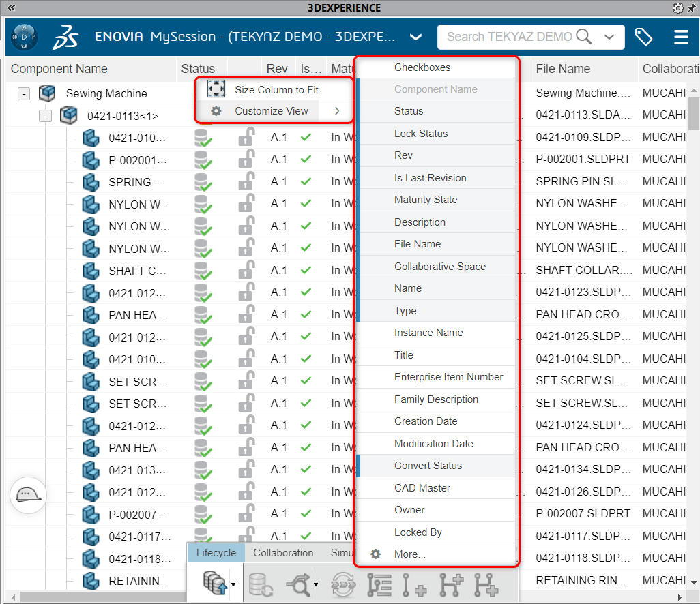Select the 0421-0118... tree row
The image size is (700, 604).
click(x=139, y=558)
